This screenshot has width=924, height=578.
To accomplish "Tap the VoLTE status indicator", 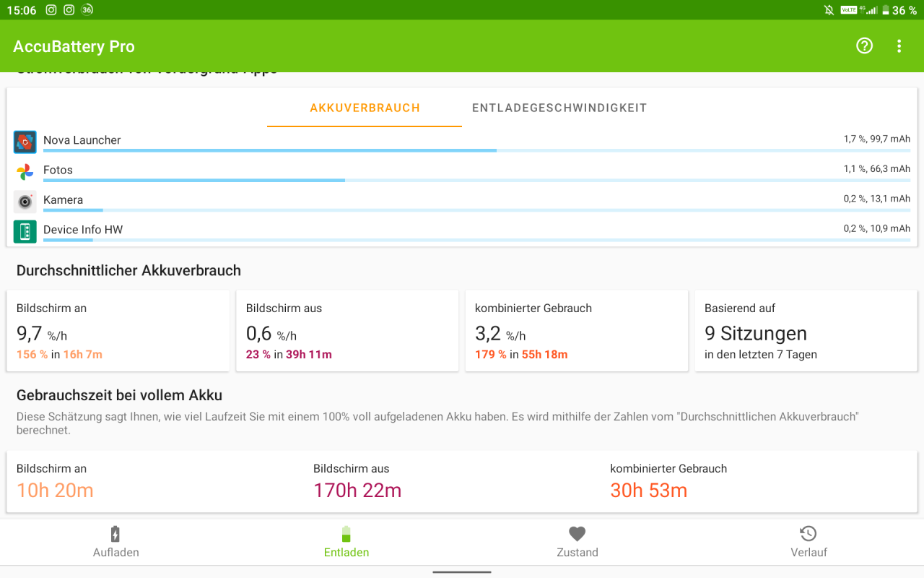I will pos(848,9).
